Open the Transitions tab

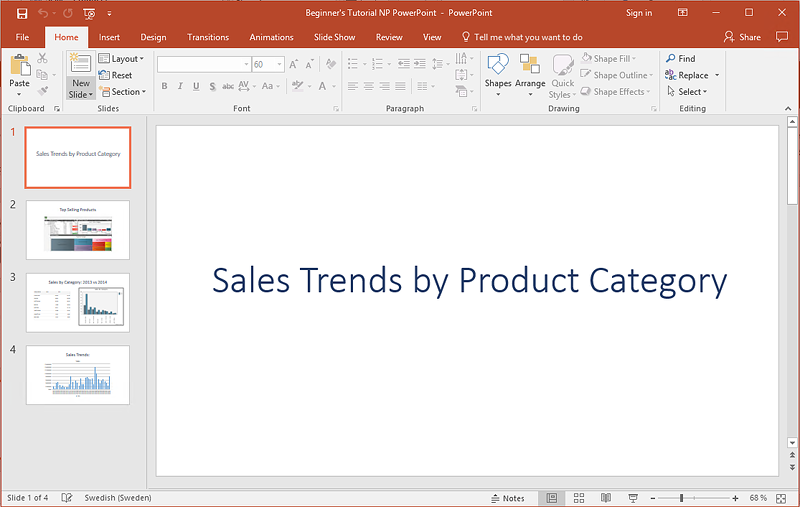coord(207,37)
